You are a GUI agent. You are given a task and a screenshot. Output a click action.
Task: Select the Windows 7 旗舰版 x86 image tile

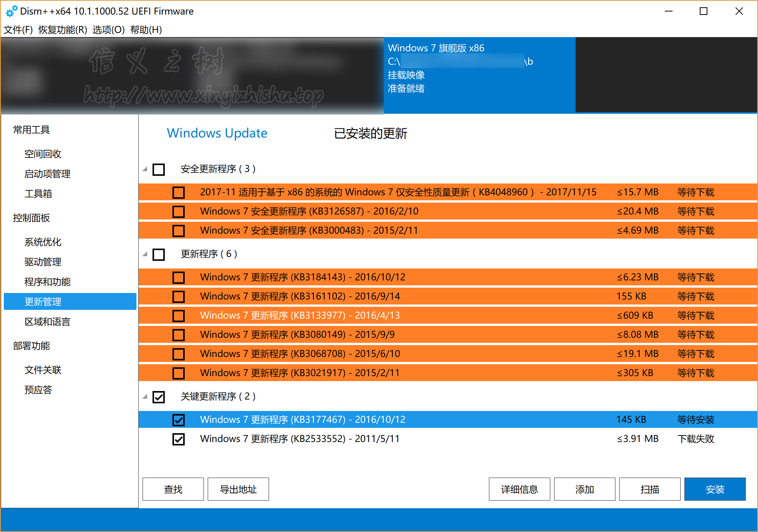pos(479,75)
